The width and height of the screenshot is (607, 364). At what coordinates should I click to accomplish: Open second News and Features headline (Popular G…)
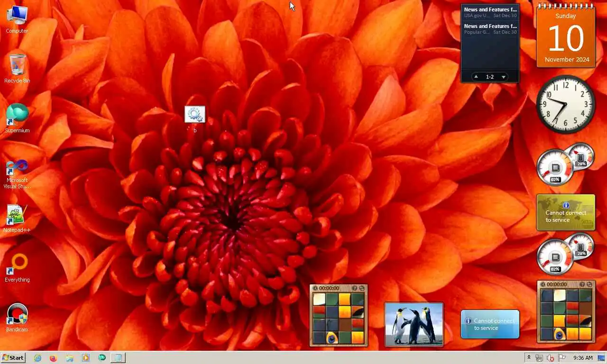[490, 29]
